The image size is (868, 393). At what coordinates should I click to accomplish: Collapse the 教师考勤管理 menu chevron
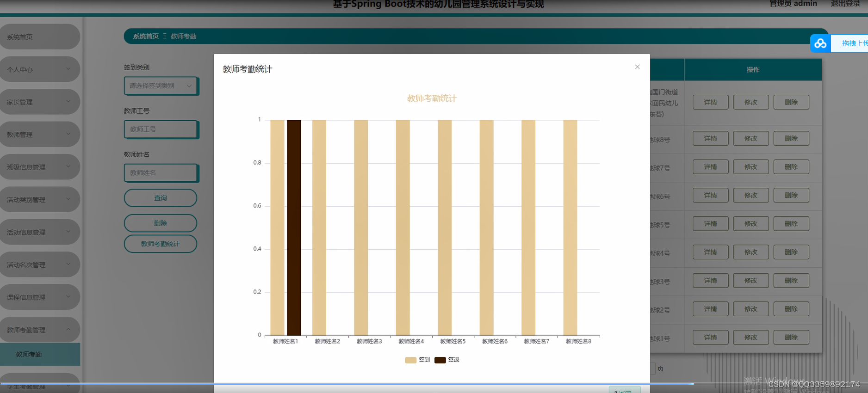point(68,329)
